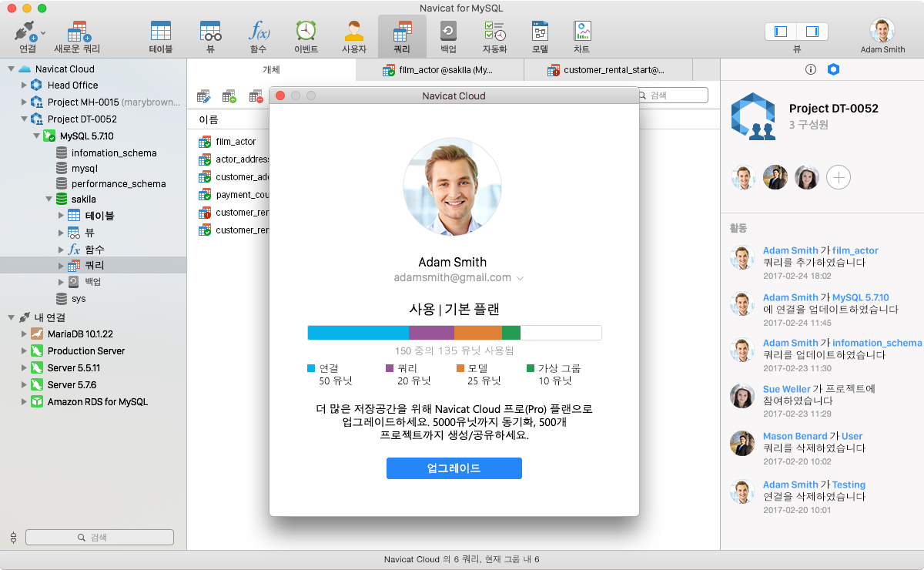Viewport: 924px width, 570px height.
Task: Click the 업그레이드 upgrade button
Action: tap(454, 468)
